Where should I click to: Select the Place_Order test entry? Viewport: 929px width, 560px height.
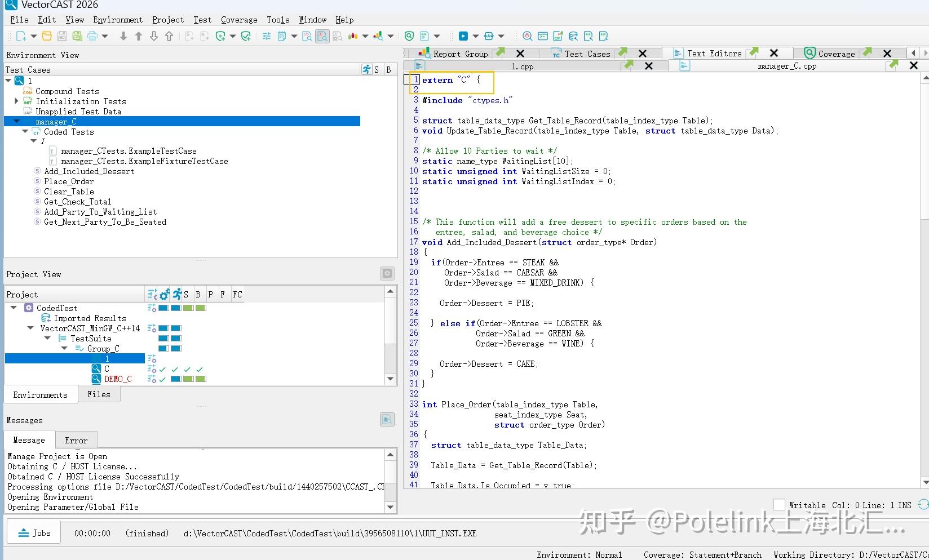pos(69,181)
